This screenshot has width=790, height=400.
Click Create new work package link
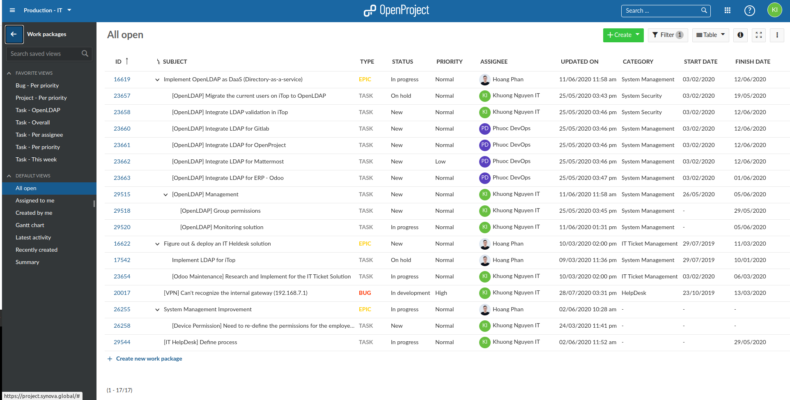(x=150, y=357)
